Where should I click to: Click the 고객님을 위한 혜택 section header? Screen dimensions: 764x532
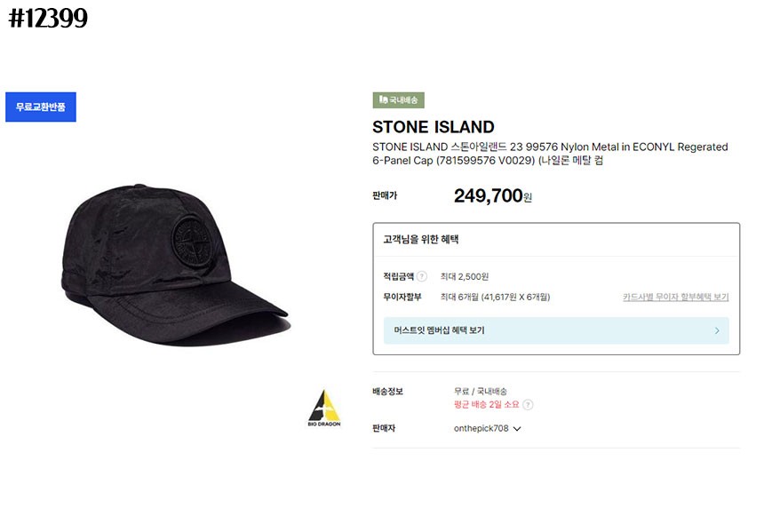[421, 240]
